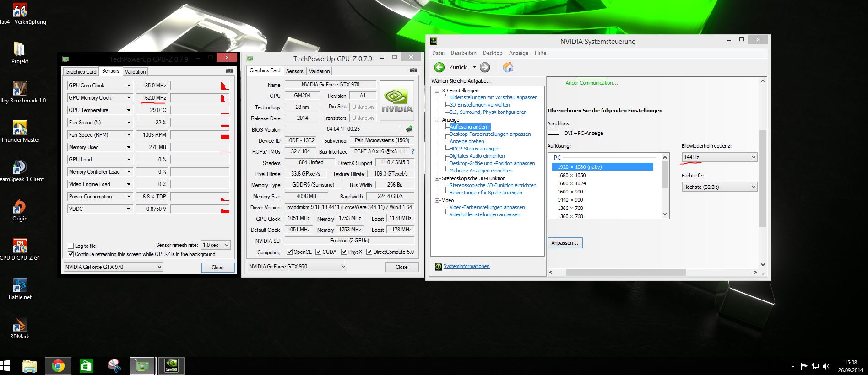Collapse the Stereoskopische 3D-Funktion node
Image resolution: width=868 pixels, height=375 pixels.
[x=437, y=178]
